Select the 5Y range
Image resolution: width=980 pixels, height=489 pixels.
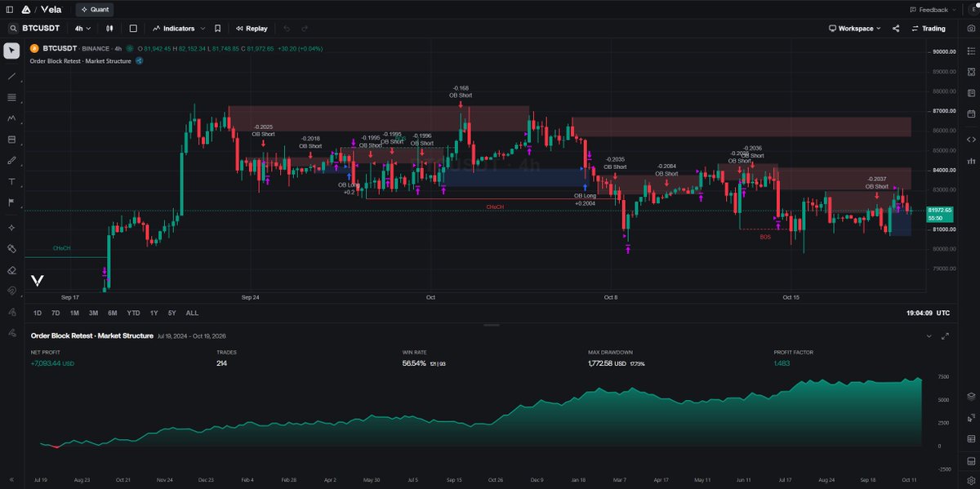tap(171, 313)
